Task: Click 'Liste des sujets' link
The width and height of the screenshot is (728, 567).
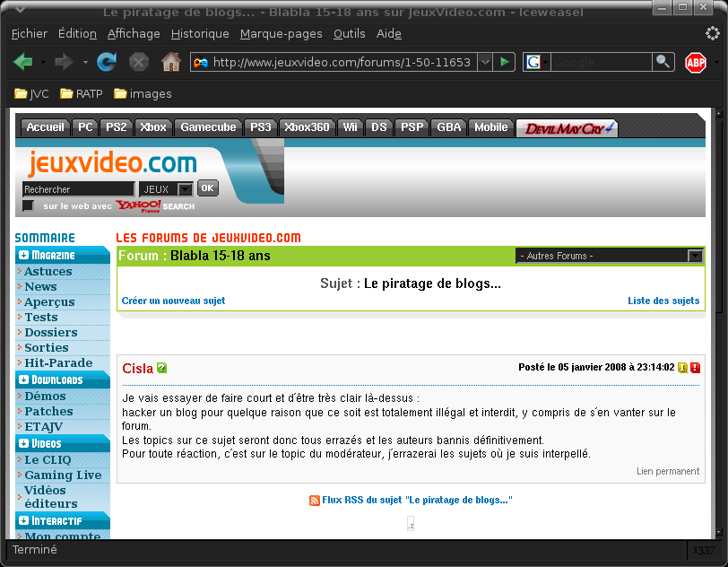Action: tap(663, 301)
